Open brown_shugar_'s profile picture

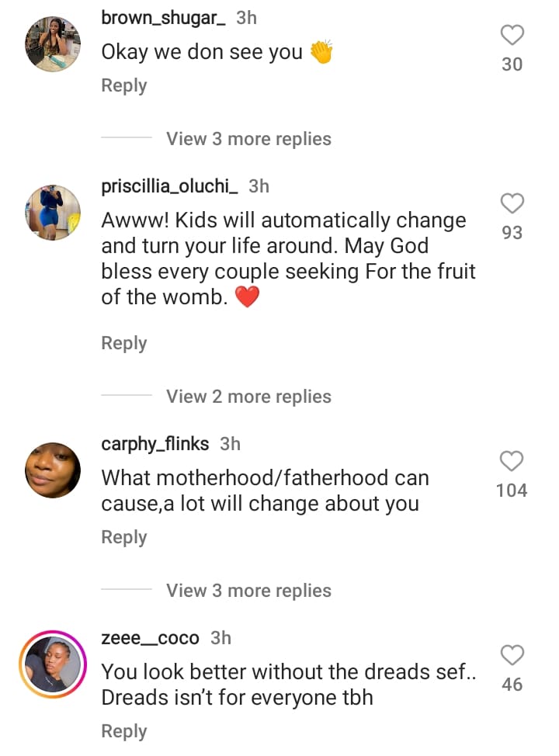point(53,43)
